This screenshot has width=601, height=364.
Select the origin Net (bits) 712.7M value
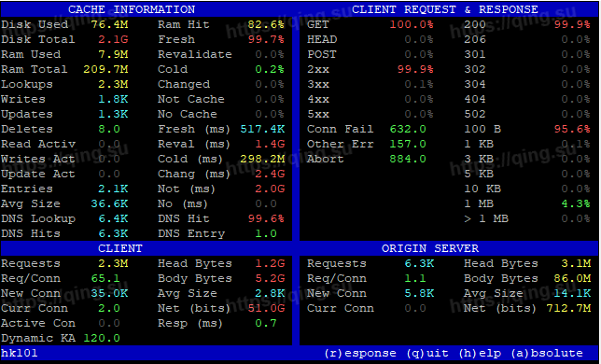tap(568, 308)
